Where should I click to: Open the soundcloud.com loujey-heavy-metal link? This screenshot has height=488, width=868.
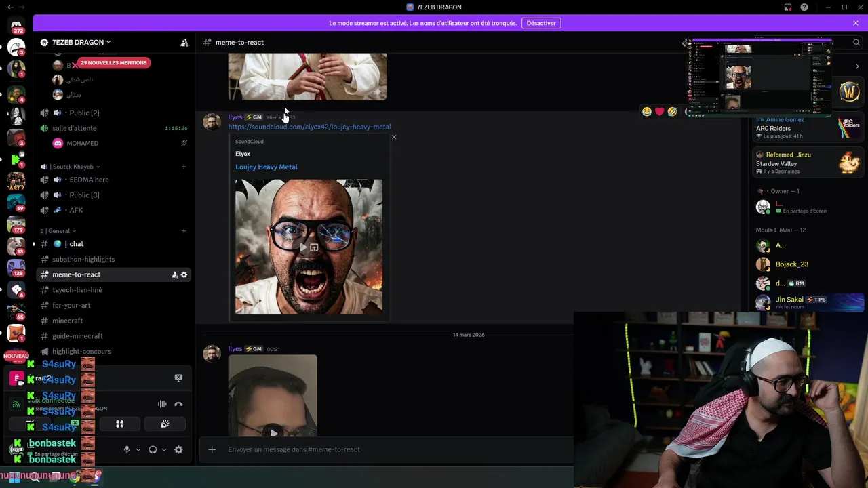(x=309, y=127)
